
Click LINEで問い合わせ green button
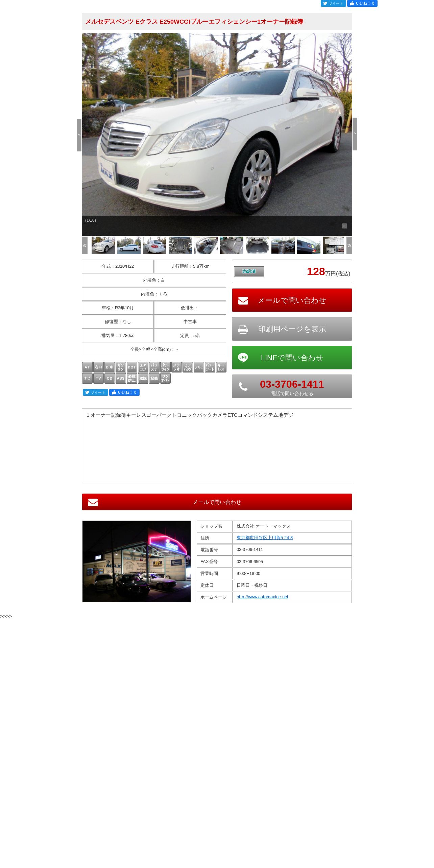(292, 358)
